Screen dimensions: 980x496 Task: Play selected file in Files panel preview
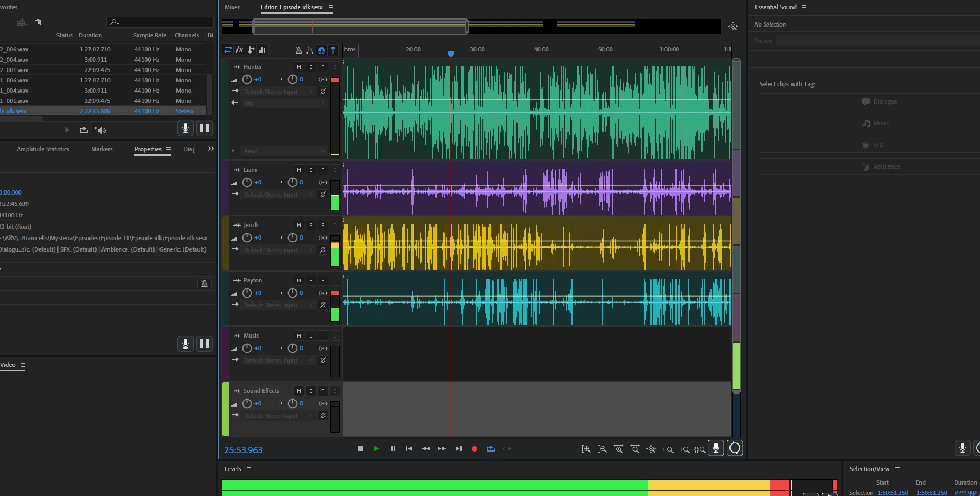pyautogui.click(x=67, y=130)
